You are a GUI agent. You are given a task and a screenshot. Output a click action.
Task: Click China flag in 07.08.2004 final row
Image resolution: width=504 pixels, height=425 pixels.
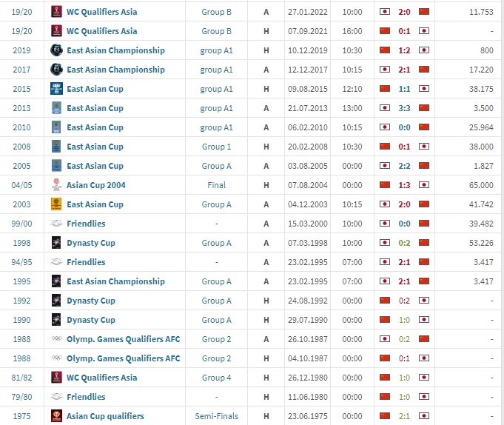385,185
